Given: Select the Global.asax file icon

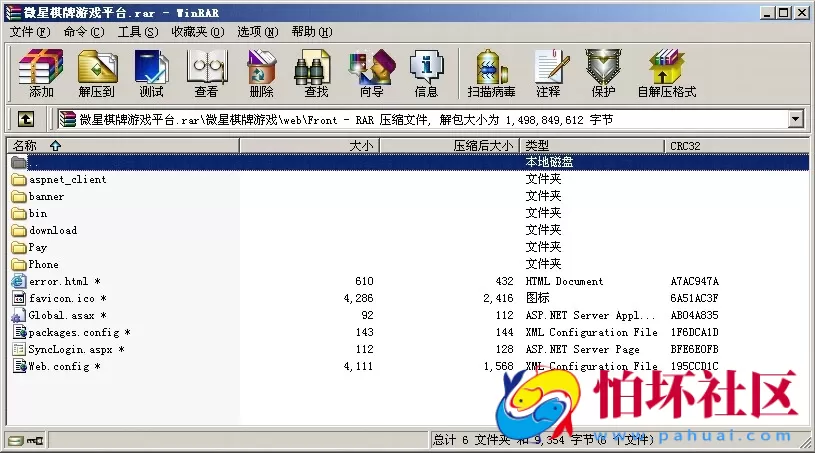Looking at the screenshot, I should (19, 315).
